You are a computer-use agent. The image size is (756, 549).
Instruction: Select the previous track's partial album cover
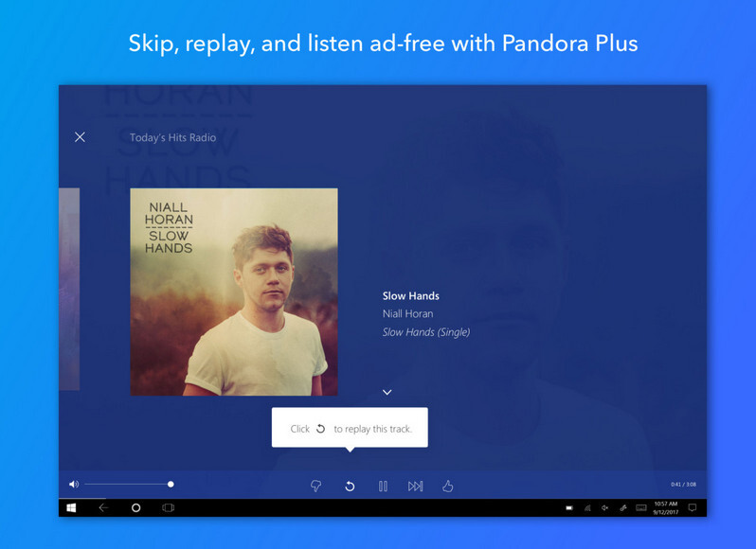tap(69, 289)
